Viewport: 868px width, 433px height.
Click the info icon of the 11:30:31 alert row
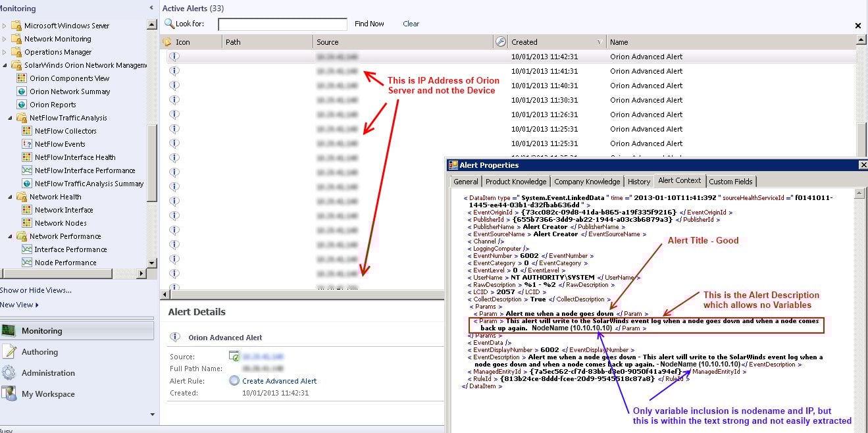coord(174,100)
